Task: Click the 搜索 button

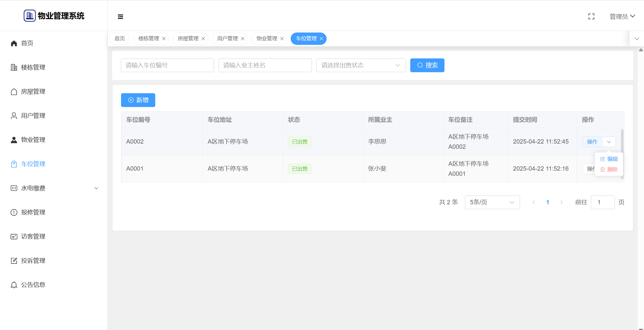Action: point(427,65)
